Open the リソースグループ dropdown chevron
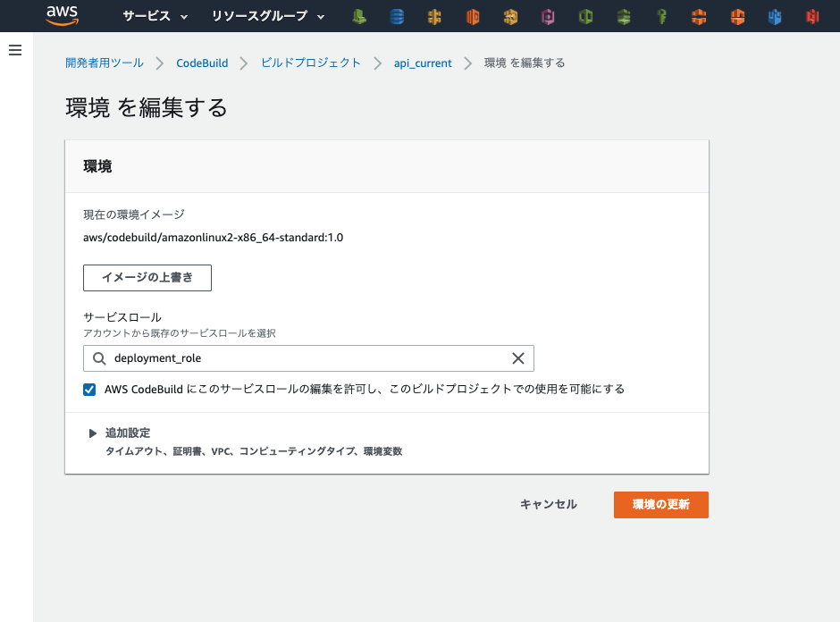 pos(321,16)
